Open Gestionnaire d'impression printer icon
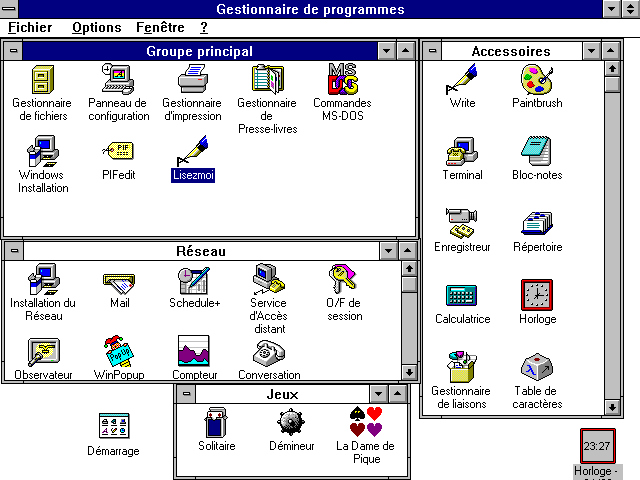 click(193, 79)
